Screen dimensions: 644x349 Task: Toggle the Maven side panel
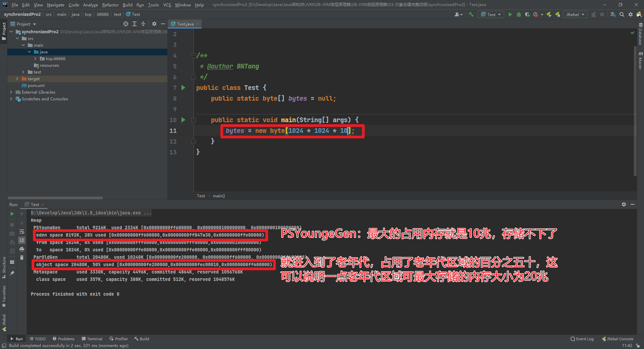click(640, 60)
